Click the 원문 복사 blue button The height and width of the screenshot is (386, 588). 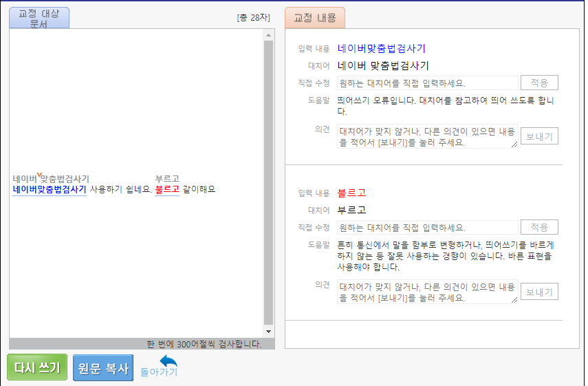pos(103,368)
